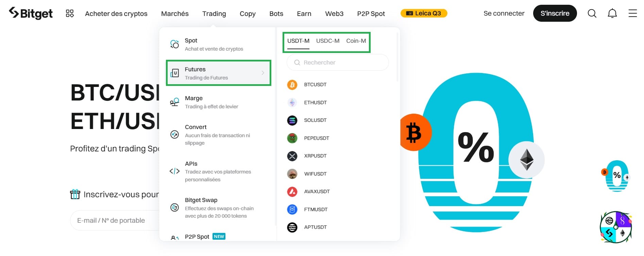Image resolution: width=644 pixels, height=256 pixels.
Task: Expand the Futures submenu chevron
Action: coord(263,73)
